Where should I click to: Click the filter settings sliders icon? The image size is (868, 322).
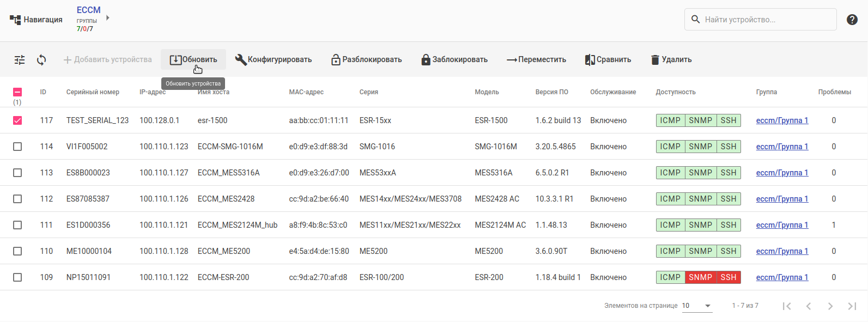20,60
